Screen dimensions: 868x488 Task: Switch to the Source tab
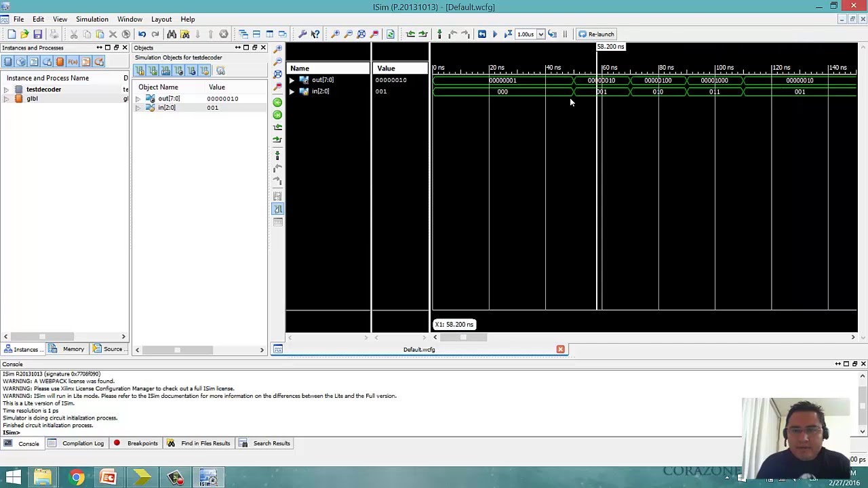click(108, 350)
